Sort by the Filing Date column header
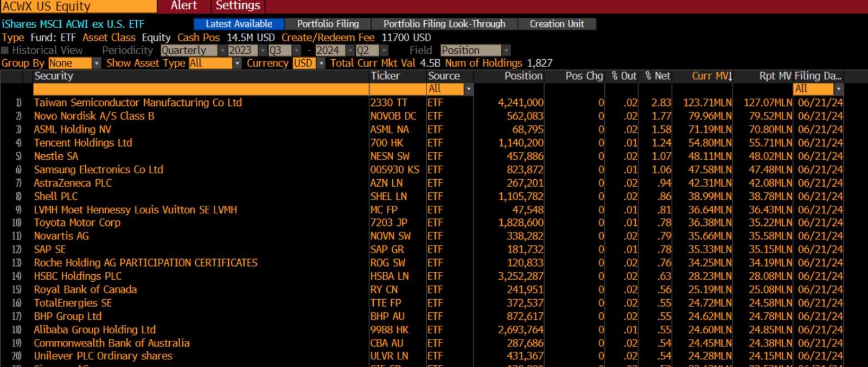The height and width of the screenshot is (367, 868). [818, 76]
